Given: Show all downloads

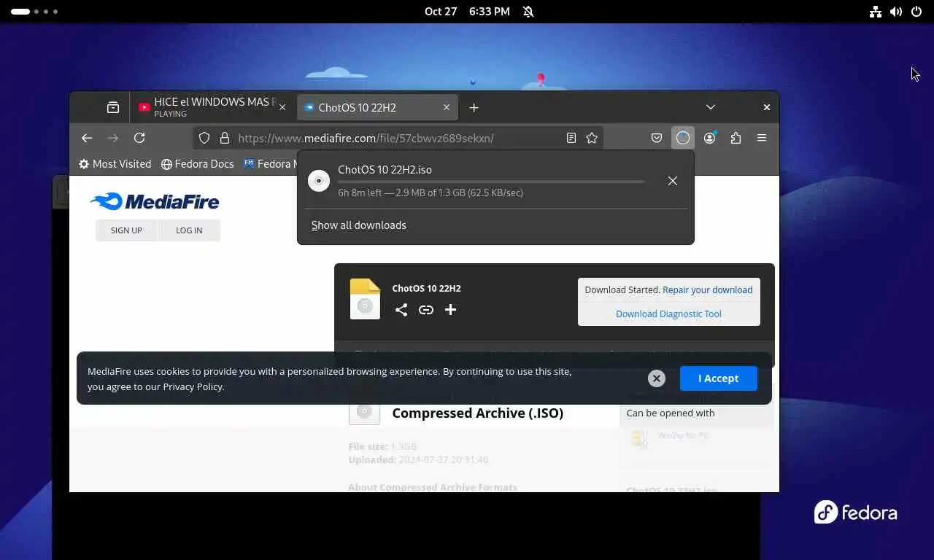Looking at the screenshot, I should point(359,225).
